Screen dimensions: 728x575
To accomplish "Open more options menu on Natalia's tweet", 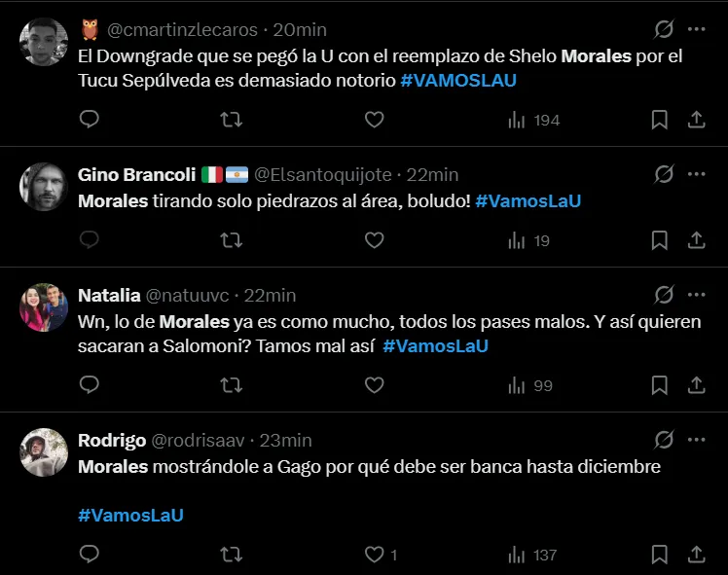I will tap(696, 295).
